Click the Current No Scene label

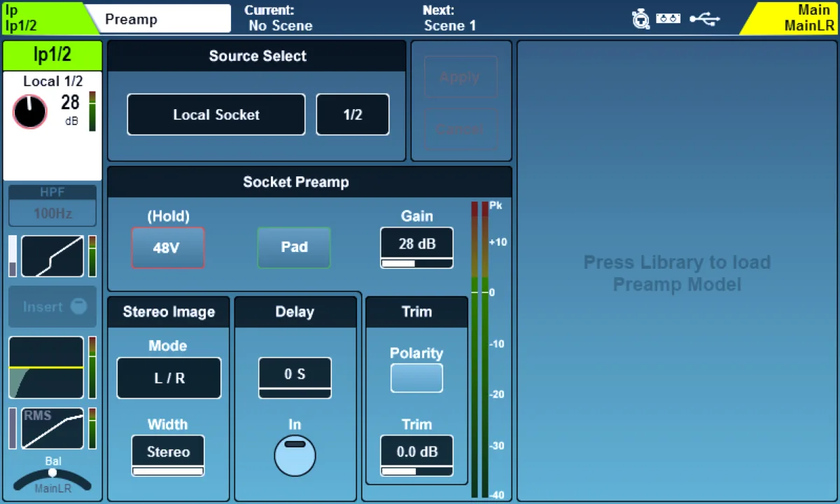tap(279, 18)
